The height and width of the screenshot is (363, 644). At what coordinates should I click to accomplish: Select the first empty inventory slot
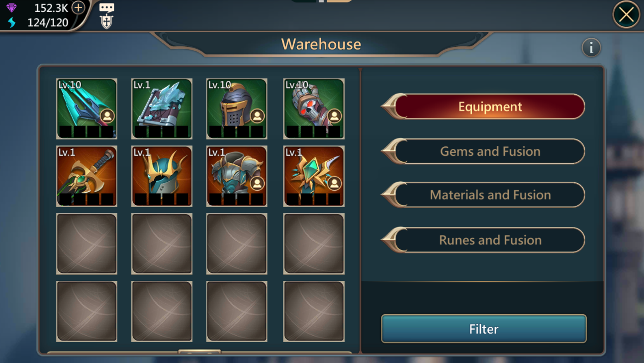click(x=87, y=244)
